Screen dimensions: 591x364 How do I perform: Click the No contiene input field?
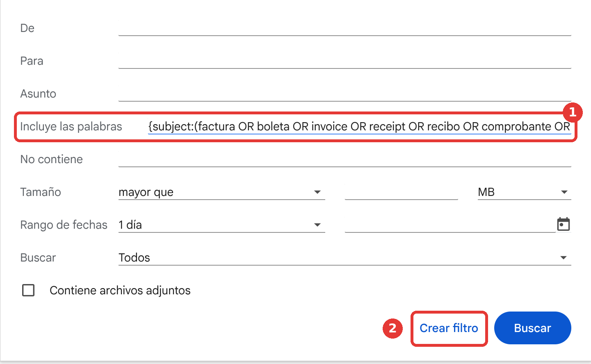pyautogui.click(x=345, y=159)
